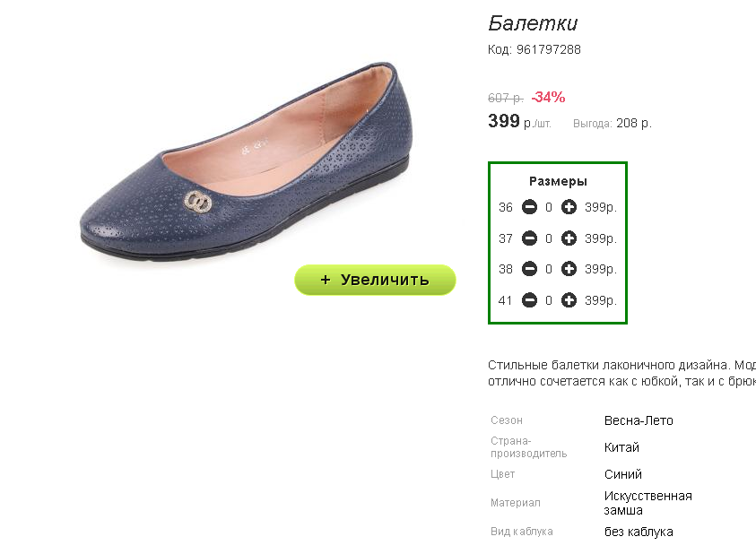
Task: Add one pair of size 41
Action: (569, 300)
